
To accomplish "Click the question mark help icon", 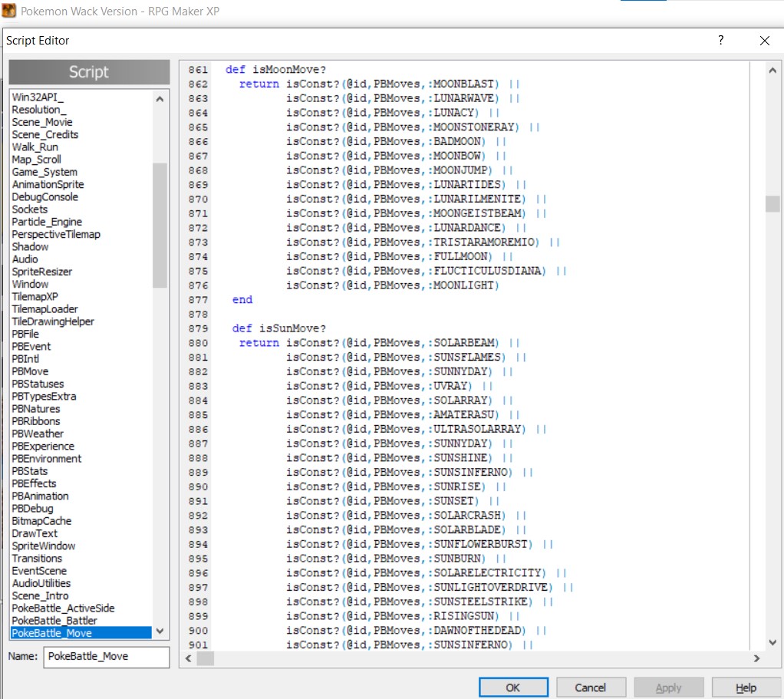I will pos(720,41).
